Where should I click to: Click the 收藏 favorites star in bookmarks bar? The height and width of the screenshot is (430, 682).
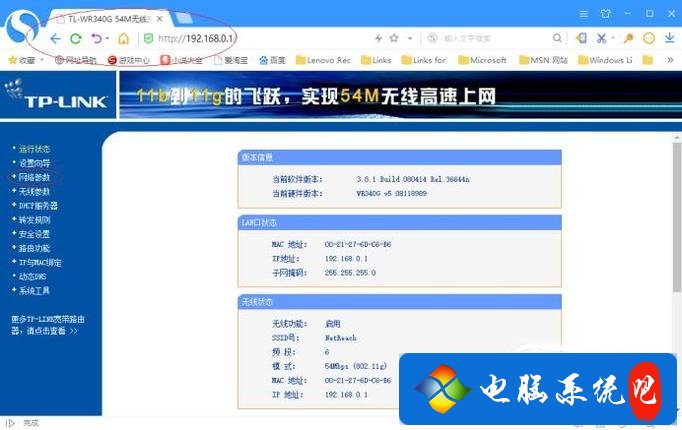click(x=13, y=60)
